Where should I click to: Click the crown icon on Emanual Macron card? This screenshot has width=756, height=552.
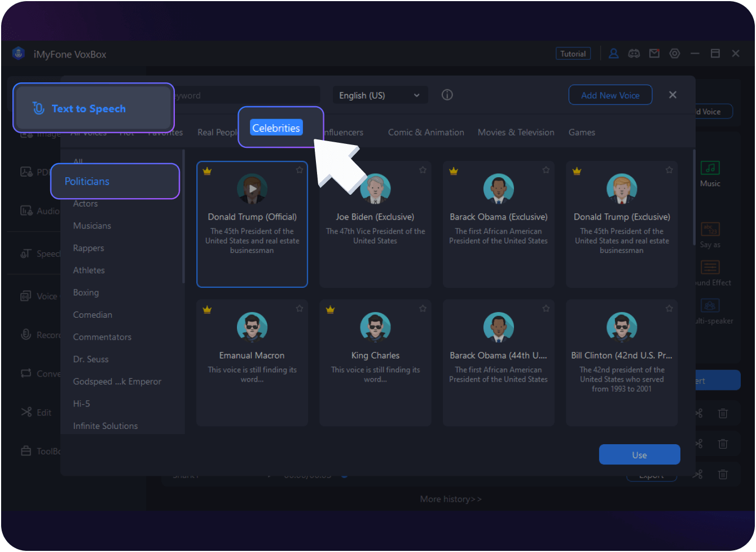tap(207, 309)
